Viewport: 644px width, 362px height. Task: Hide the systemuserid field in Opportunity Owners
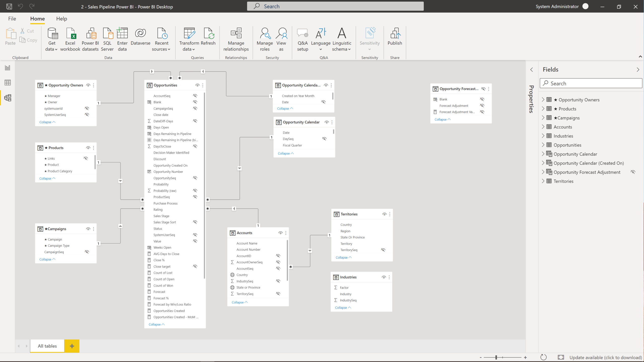point(87,108)
